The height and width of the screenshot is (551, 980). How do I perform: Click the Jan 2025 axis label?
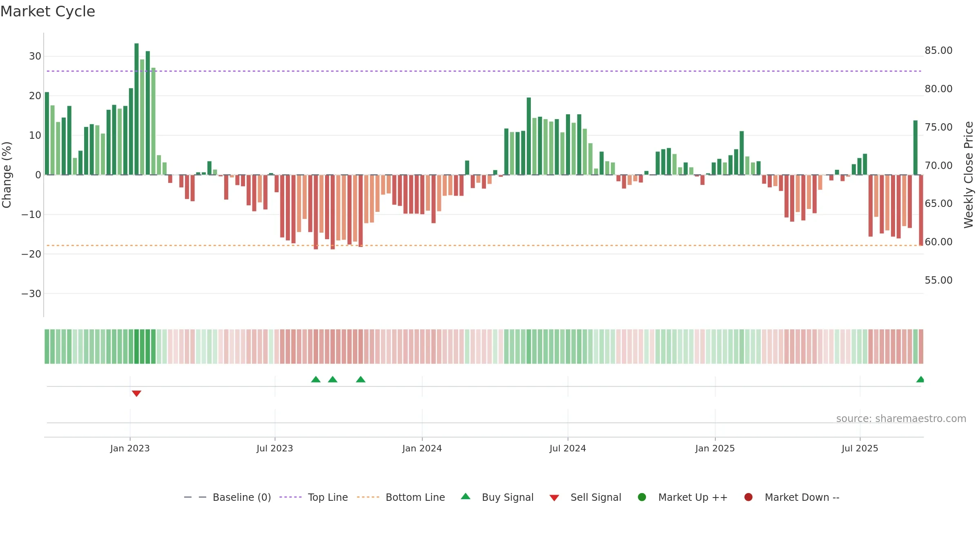point(715,449)
